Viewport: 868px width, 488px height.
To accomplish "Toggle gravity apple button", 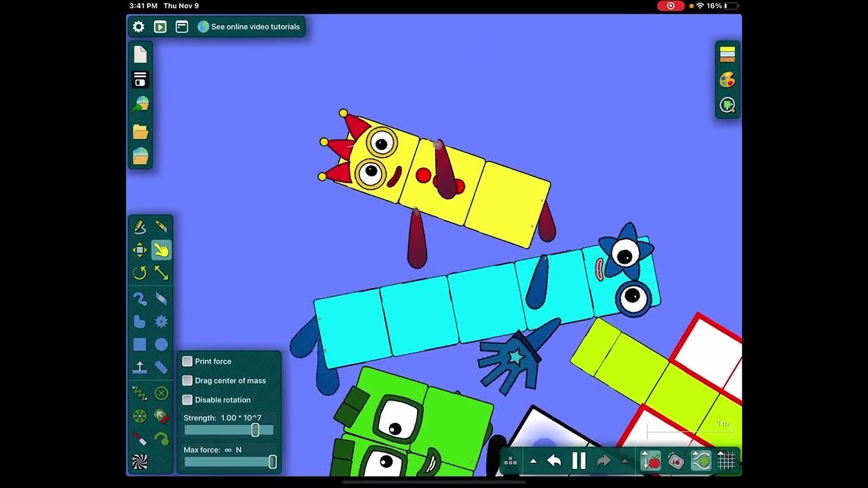I will coord(651,461).
